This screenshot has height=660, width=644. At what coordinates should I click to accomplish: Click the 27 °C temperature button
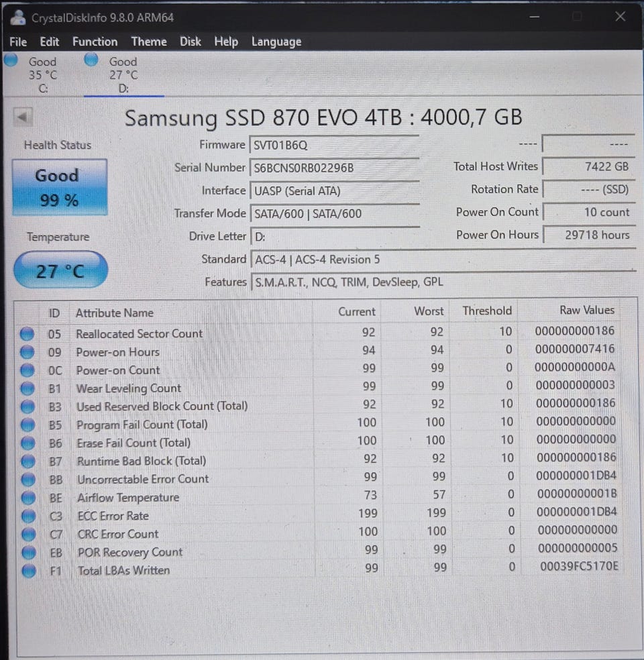(60, 270)
